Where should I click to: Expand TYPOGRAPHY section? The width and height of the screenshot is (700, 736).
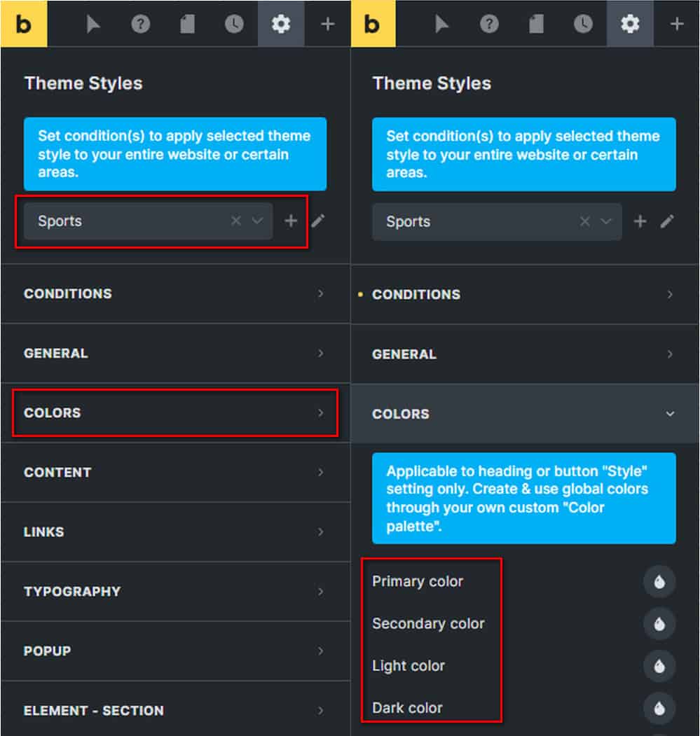pyautogui.click(x=174, y=592)
